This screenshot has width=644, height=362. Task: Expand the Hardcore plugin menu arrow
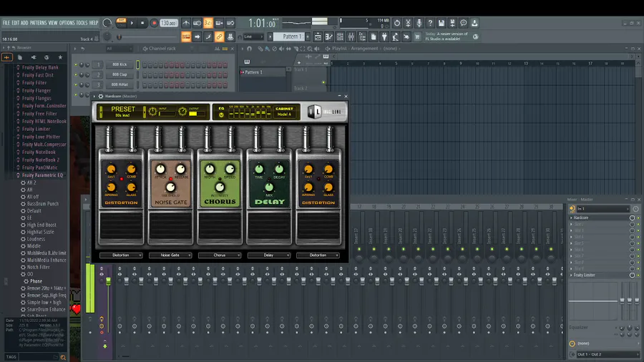(94, 96)
